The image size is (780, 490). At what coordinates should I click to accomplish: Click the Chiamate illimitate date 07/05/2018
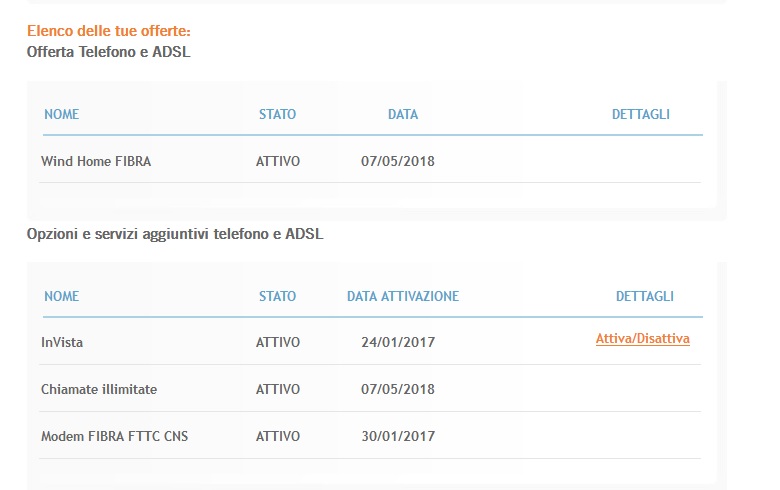tap(398, 389)
